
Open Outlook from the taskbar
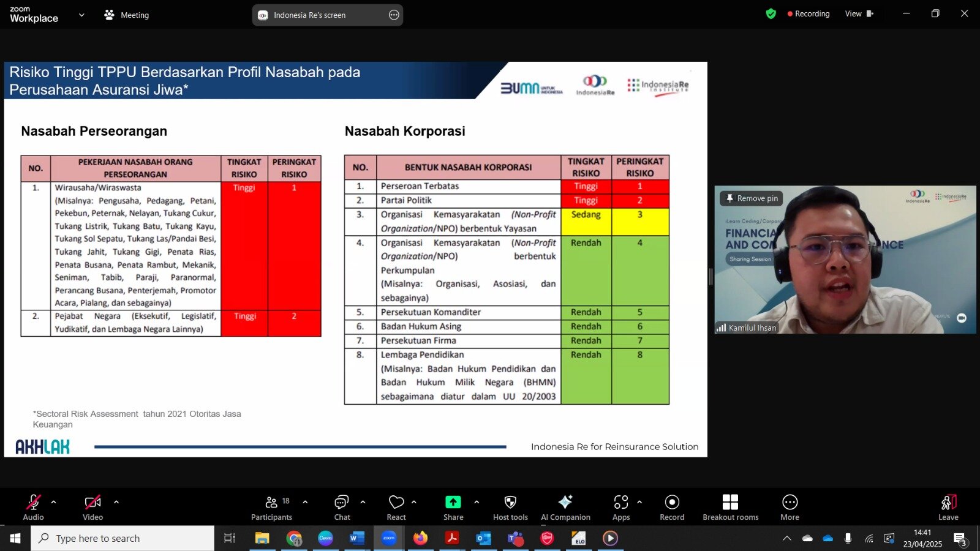point(484,538)
